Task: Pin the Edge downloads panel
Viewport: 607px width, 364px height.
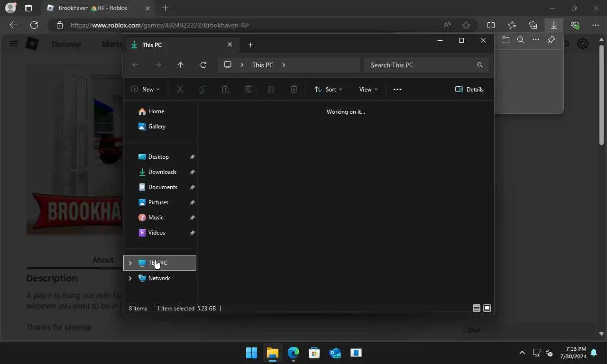Action: [x=551, y=40]
